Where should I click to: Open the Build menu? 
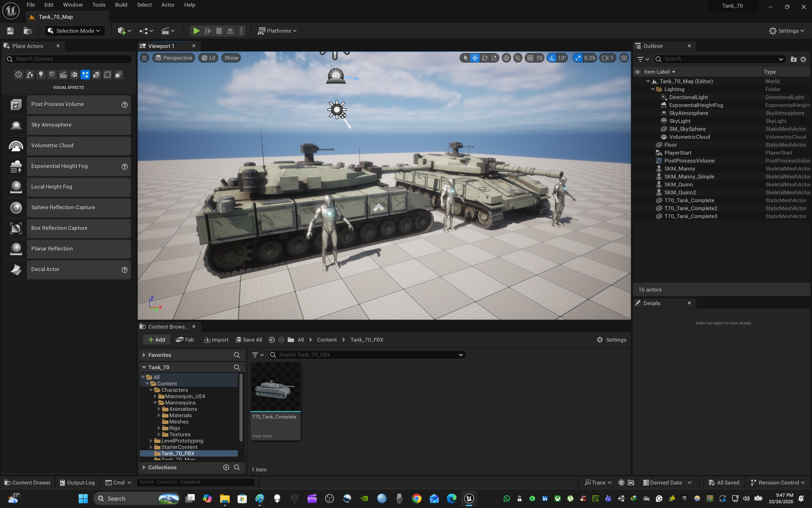coord(121,5)
